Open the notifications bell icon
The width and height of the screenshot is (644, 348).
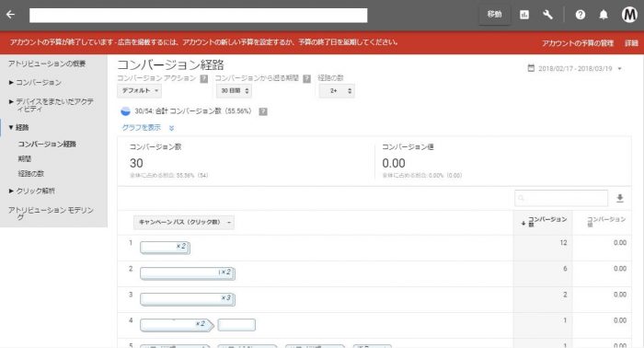[603, 16]
